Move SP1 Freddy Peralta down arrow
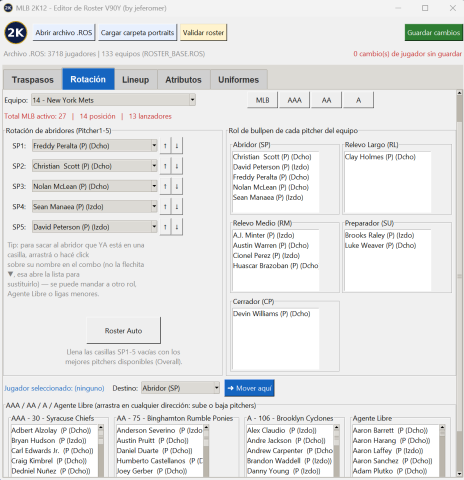The height and width of the screenshot is (480, 464). (x=177, y=146)
